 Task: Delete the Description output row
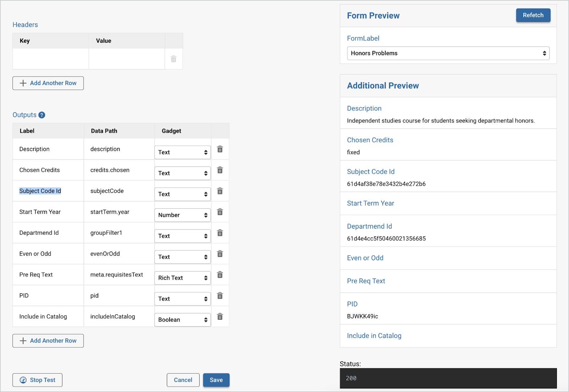coord(220,149)
